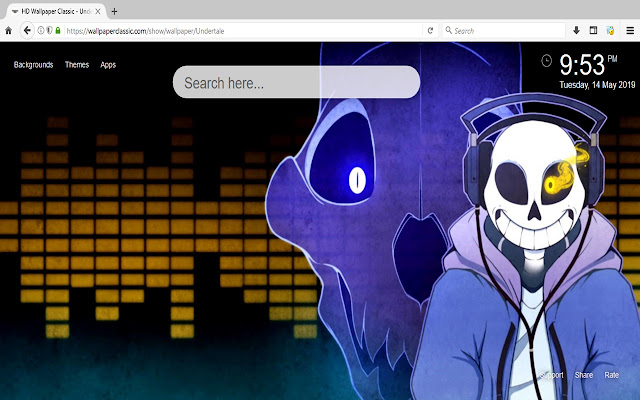
Task: Click the date 'Tuesday, 14 May 2019'
Action: [x=597, y=85]
